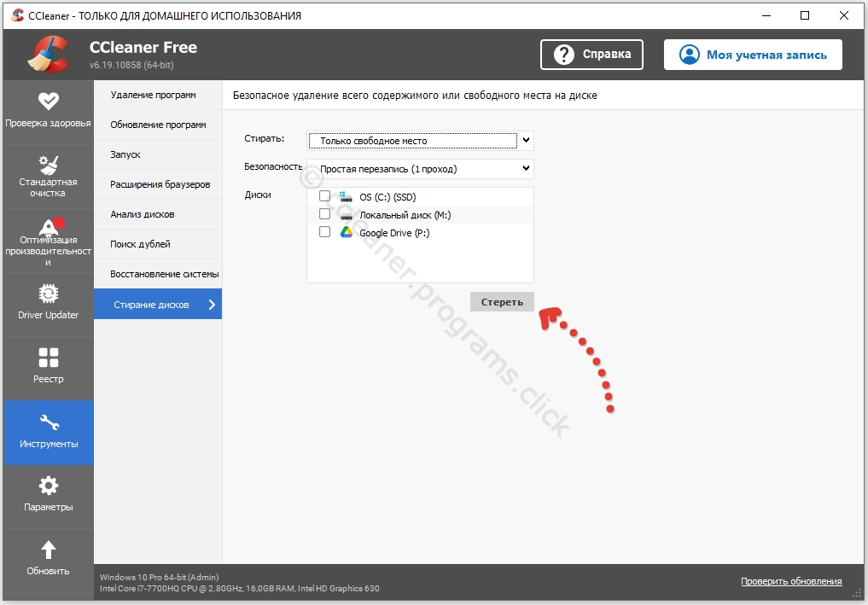Open Performance Optimizer rocket icon

point(50,226)
